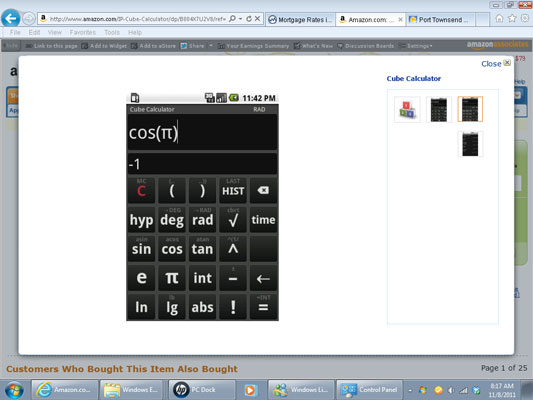Click the backspace delete key icon
Screen dimensions: 533x400
pos(263,190)
